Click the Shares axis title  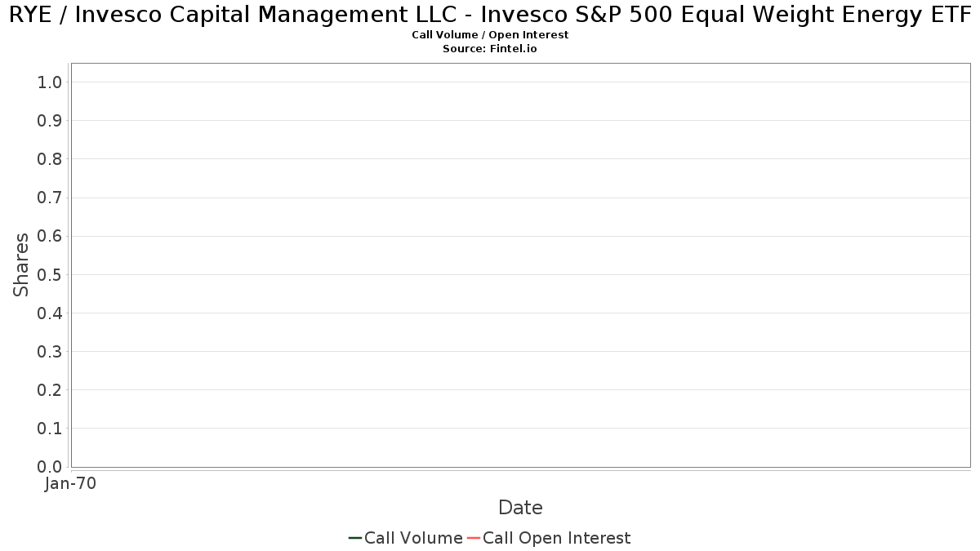click(x=21, y=264)
